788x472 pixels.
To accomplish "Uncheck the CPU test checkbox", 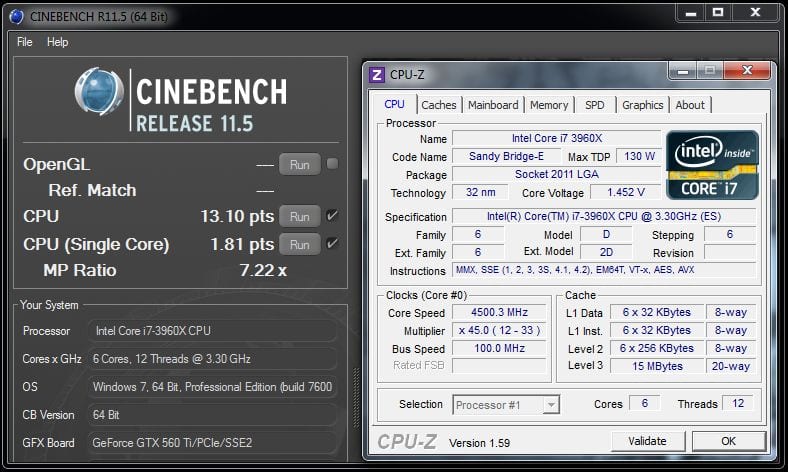I will [x=333, y=216].
